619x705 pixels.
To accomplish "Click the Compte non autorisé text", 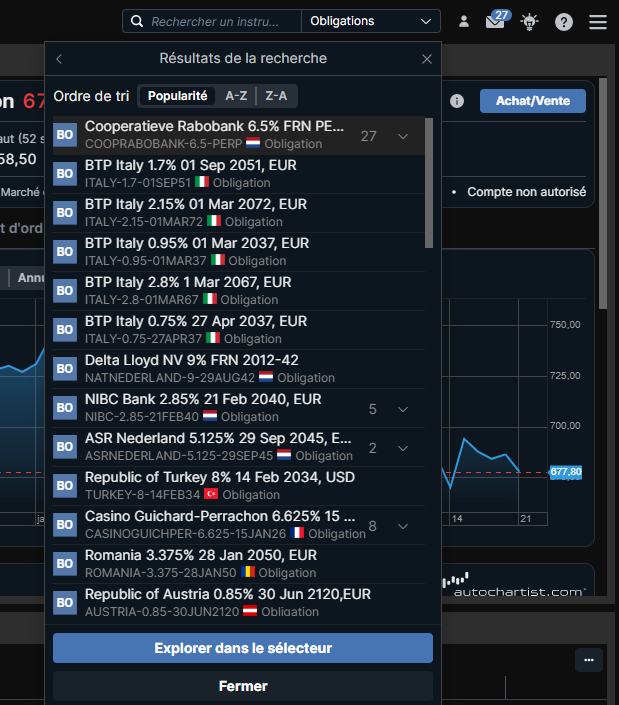I will coord(526,192).
